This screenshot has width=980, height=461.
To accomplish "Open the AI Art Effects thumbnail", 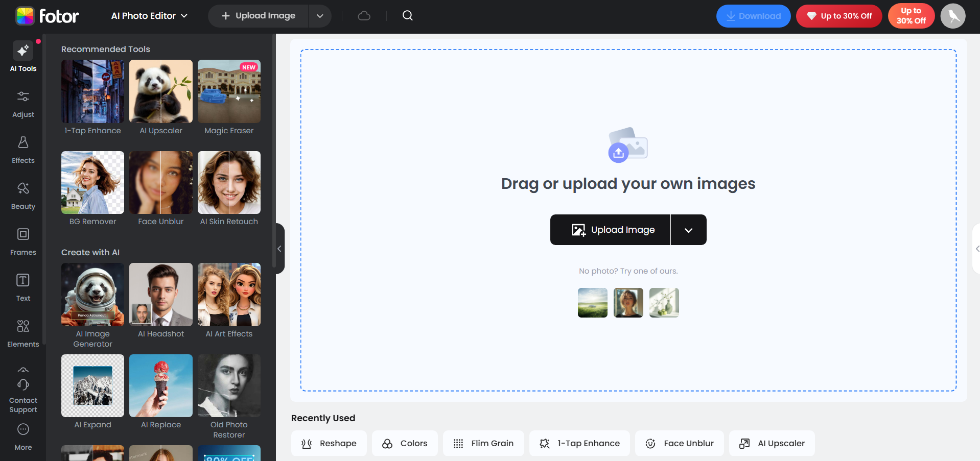I will click(x=229, y=295).
